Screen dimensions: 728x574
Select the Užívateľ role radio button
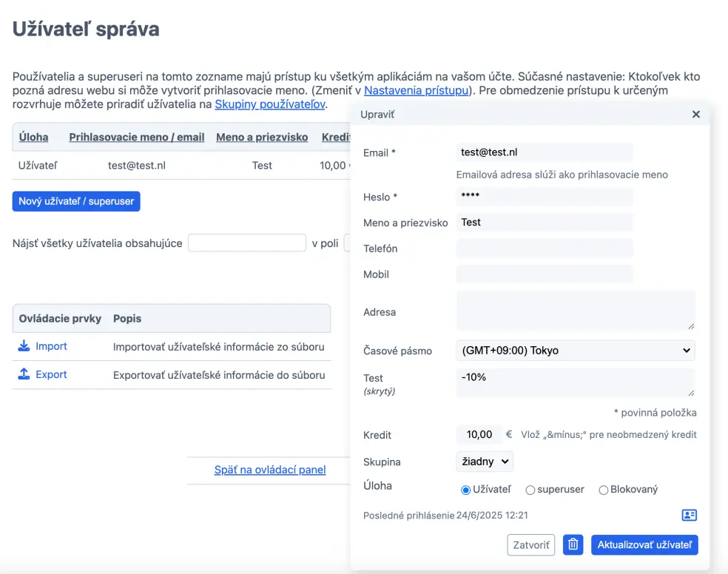click(465, 490)
